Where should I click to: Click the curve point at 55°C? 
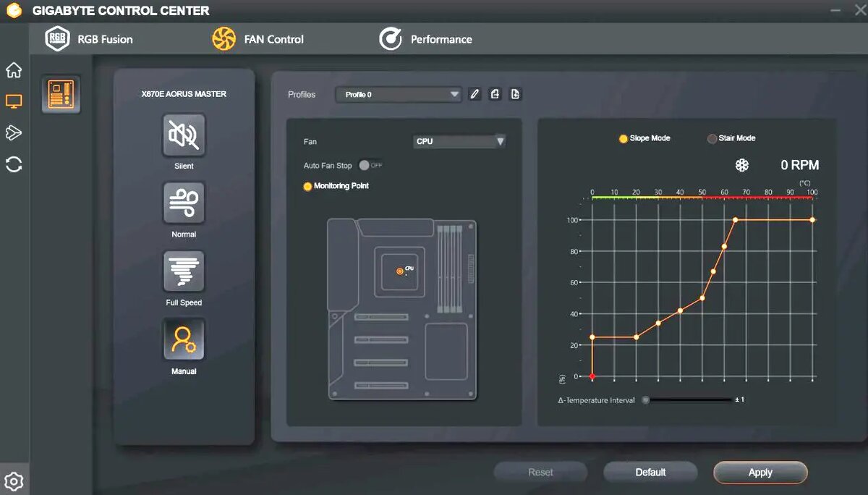pos(713,272)
